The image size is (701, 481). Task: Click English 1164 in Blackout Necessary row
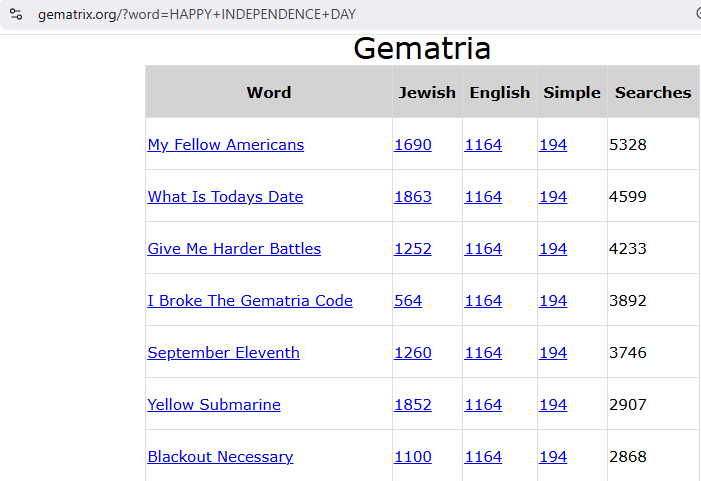[x=483, y=456]
